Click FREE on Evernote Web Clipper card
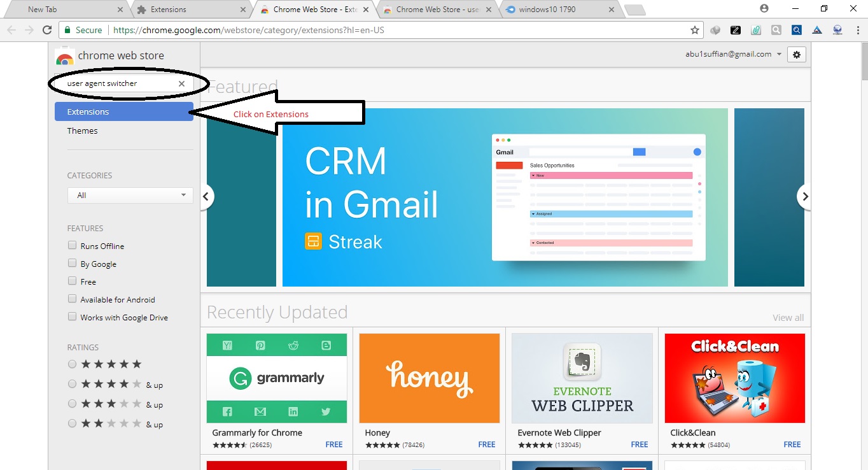 tap(640, 445)
